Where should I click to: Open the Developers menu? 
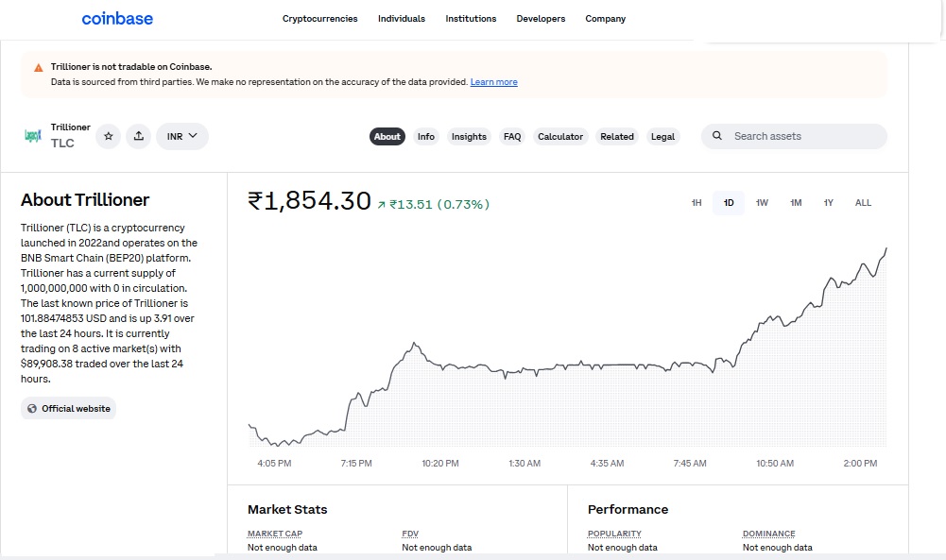pyautogui.click(x=541, y=19)
